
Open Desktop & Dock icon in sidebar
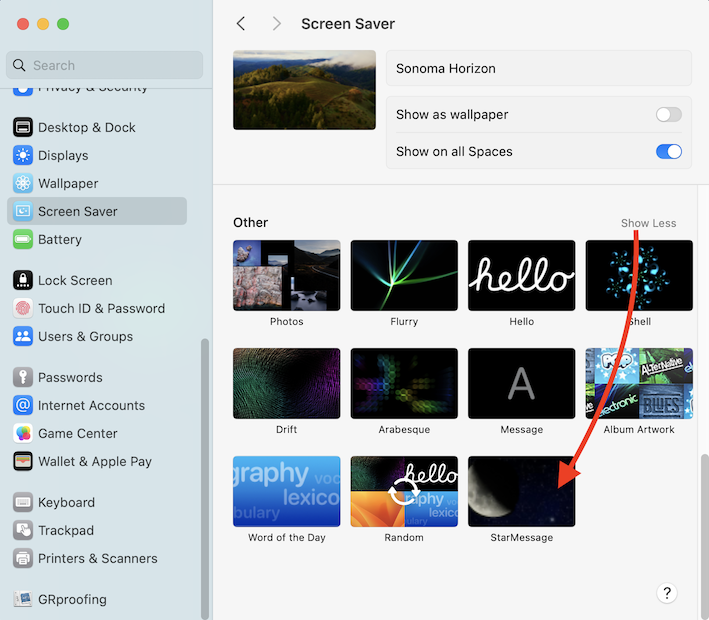[23, 127]
